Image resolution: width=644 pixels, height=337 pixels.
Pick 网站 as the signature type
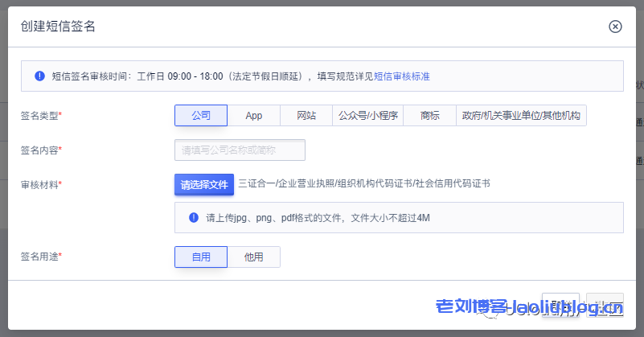[x=306, y=115]
